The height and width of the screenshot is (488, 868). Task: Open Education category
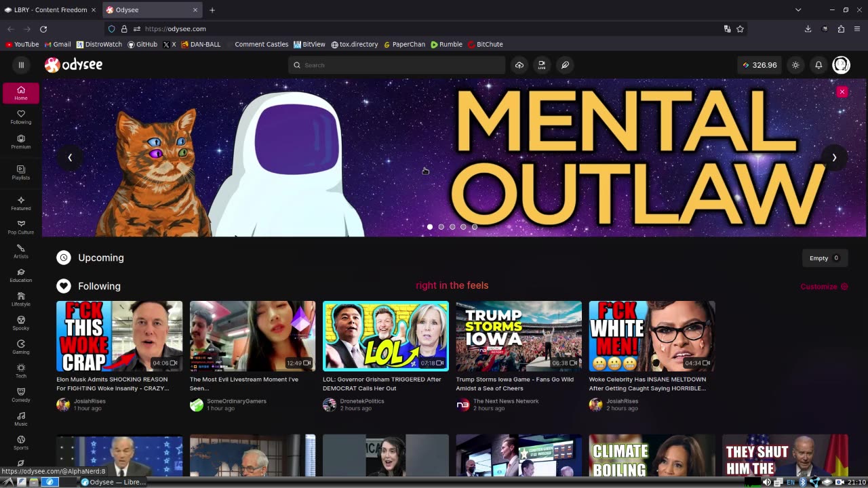click(x=21, y=275)
